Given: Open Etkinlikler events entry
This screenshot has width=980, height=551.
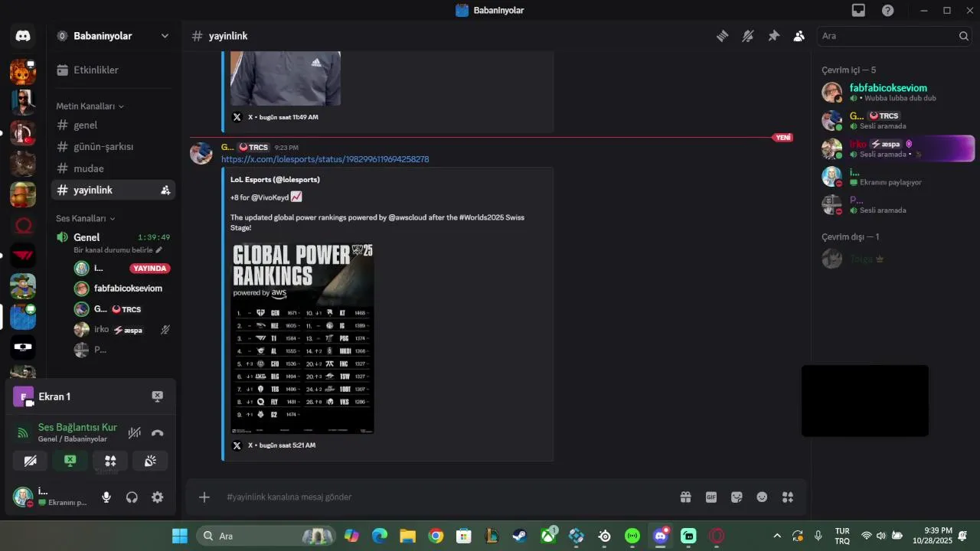Looking at the screenshot, I should tap(113, 70).
